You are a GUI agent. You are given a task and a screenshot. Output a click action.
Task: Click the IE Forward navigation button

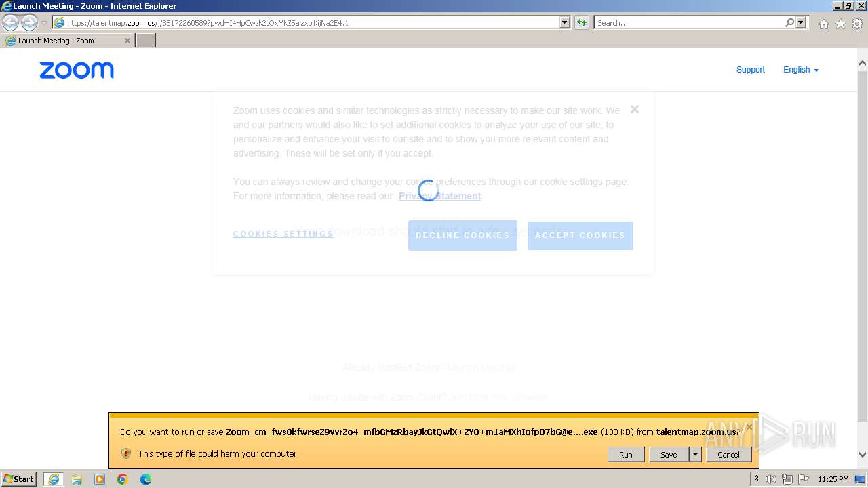pos(29,23)
